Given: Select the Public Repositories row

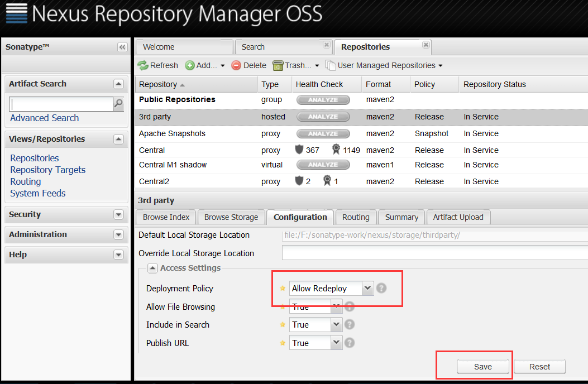Looking at the screenshot, I should pyautogui.click(x=361, y=100).
